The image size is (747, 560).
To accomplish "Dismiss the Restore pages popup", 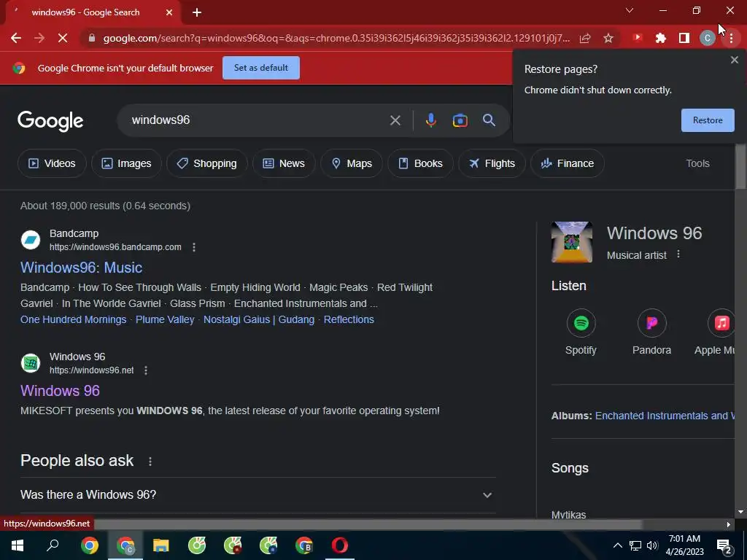I will coord(734,60).
